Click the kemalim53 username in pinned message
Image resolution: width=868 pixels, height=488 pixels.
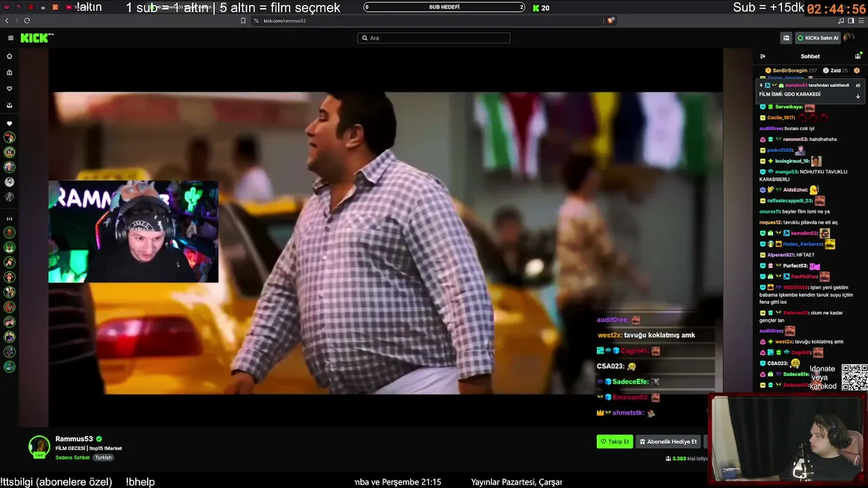pos(796,85)
